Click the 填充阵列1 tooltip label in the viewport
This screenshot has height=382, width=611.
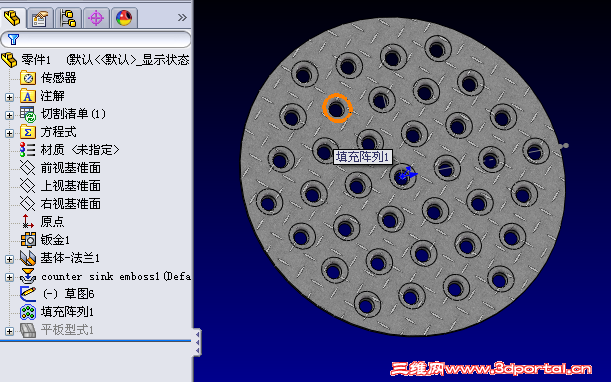point(363,157)
